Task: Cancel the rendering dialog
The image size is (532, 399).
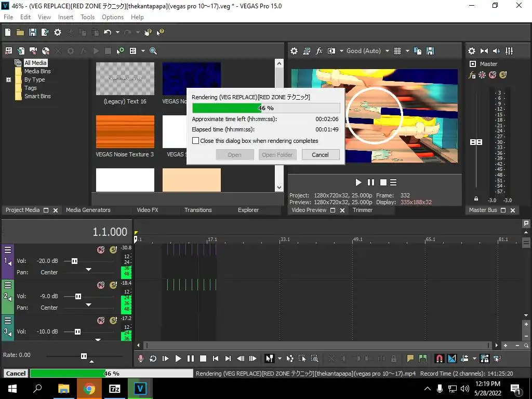Action: click(x=320, y=155)
